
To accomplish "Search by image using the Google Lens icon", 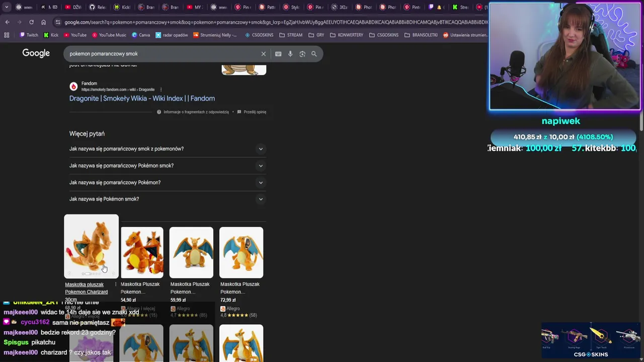I will [x=302, y=54].
